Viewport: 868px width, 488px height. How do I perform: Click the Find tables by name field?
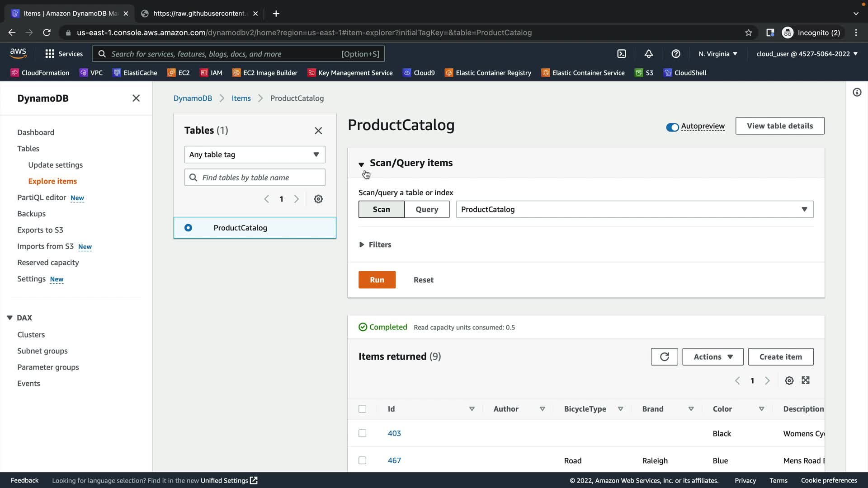255,178
